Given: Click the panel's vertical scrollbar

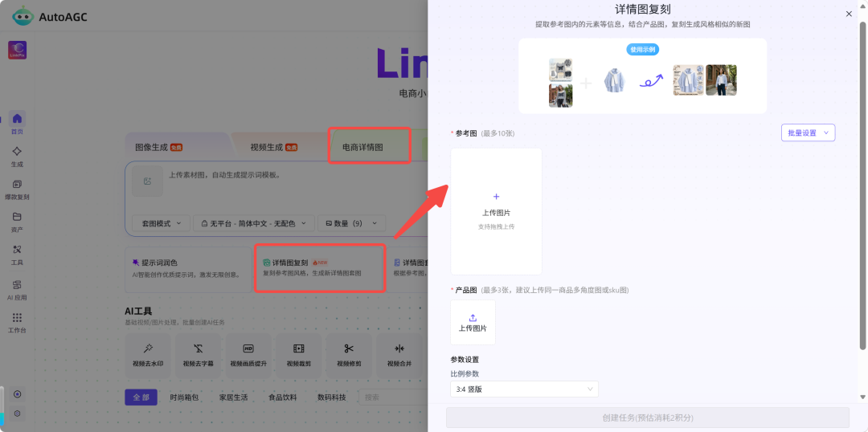Looking at the screenshot, I should click(862, 185).
